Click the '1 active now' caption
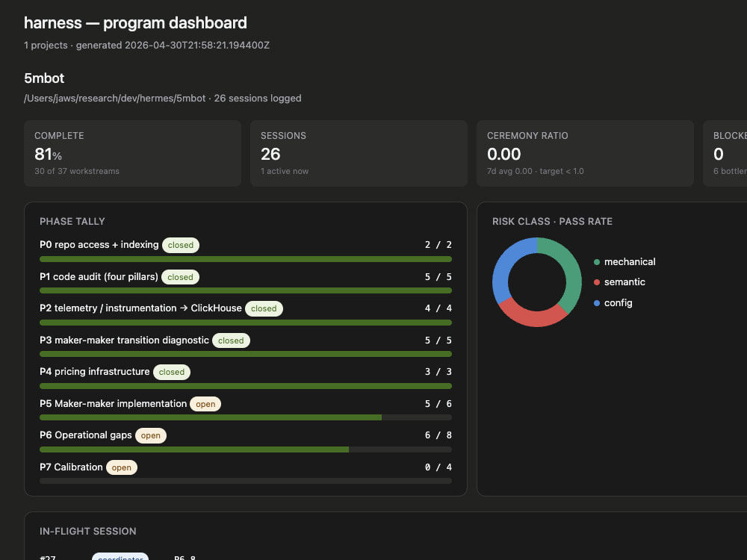The height and width of the screenshot is (560, 747). (285, 171)
